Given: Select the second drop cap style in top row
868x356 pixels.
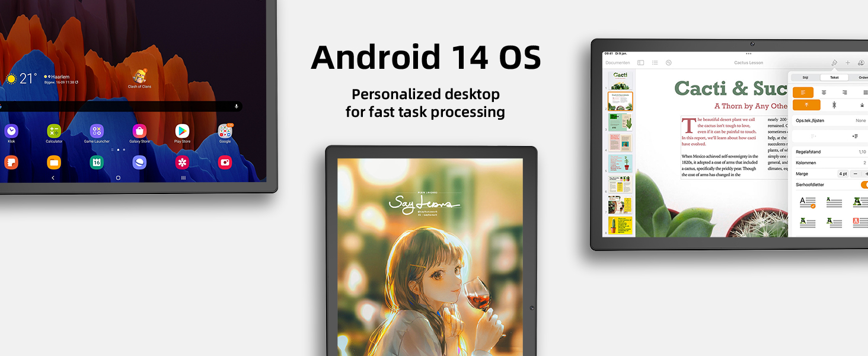Looking at the screenshot, I should click(834, 202).
